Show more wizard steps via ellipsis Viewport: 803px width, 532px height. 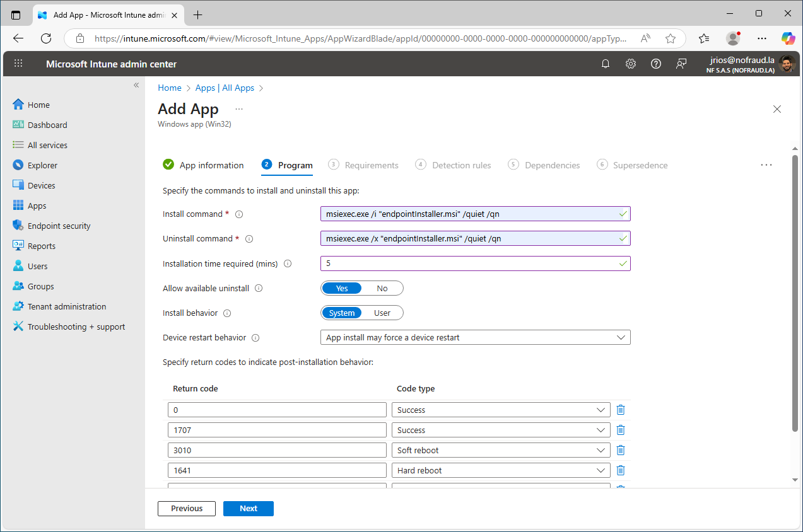tap(766, 165)
